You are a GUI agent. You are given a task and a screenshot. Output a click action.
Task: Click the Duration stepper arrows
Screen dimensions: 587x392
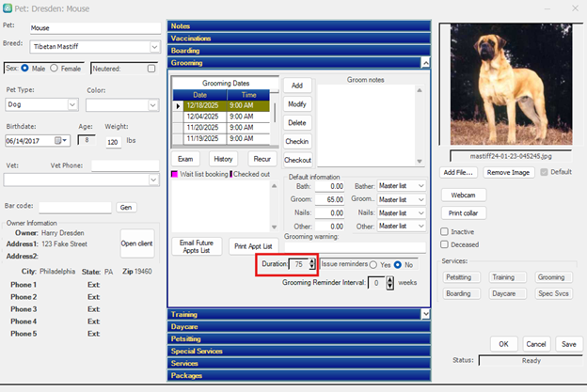coord(312,264)
